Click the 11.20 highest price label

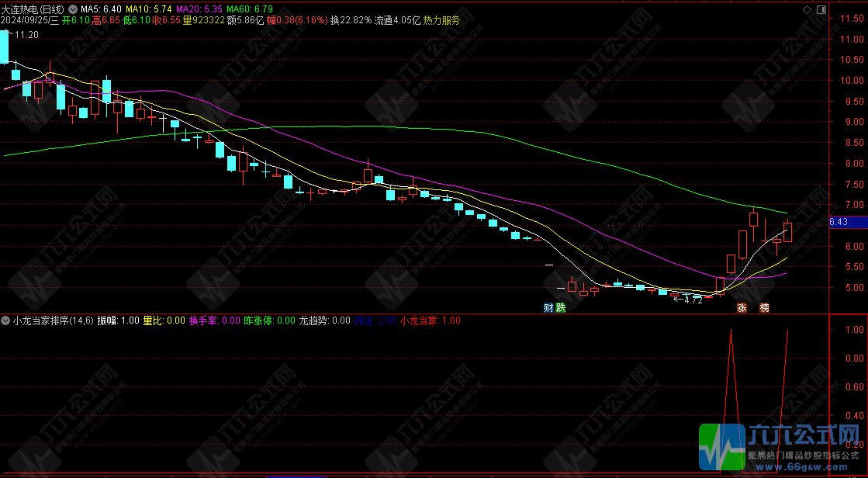pyautogui.click(x=26, y=35)
